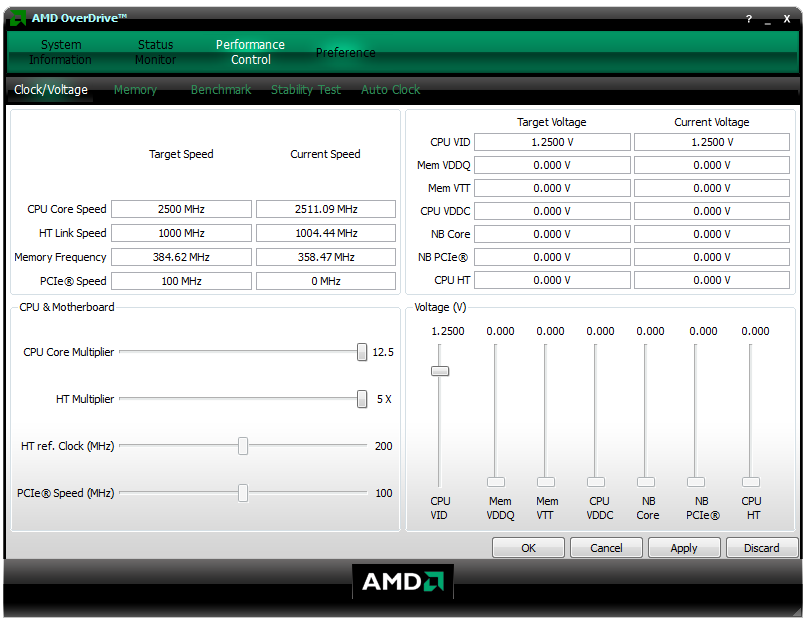Click the CPU HT voltage slider handle
808x621 pixels.
tap(751, 482)
